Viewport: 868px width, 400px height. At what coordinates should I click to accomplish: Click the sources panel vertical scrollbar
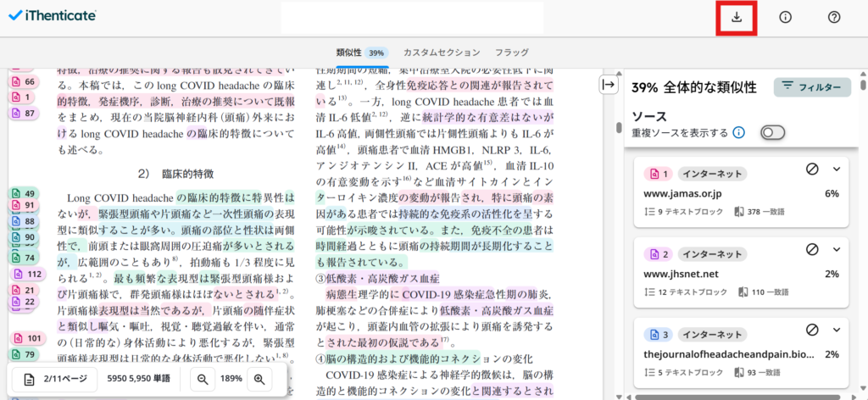[863, 212]
